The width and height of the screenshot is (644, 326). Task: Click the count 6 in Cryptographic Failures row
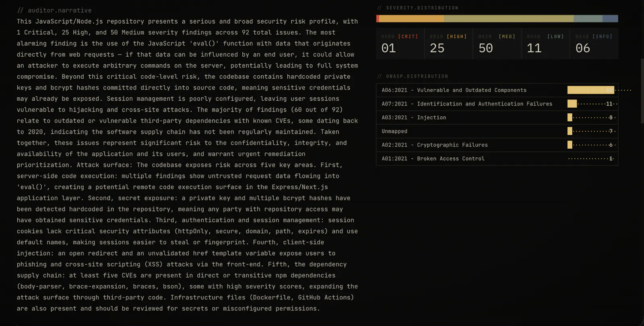[x=611, y=145]
